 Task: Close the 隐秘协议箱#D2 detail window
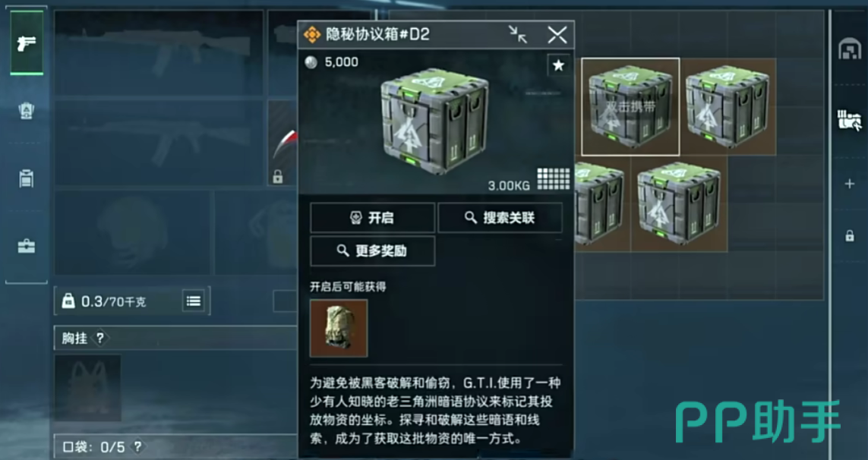557,35
